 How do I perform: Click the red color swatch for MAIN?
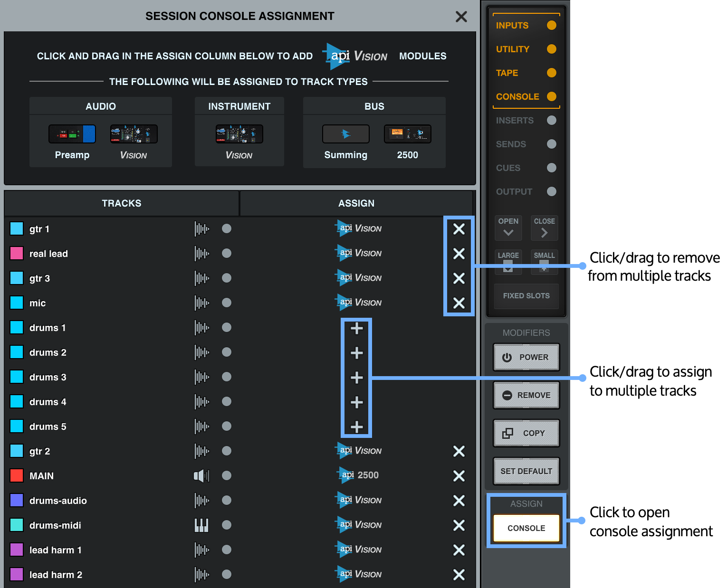point(17,475)
